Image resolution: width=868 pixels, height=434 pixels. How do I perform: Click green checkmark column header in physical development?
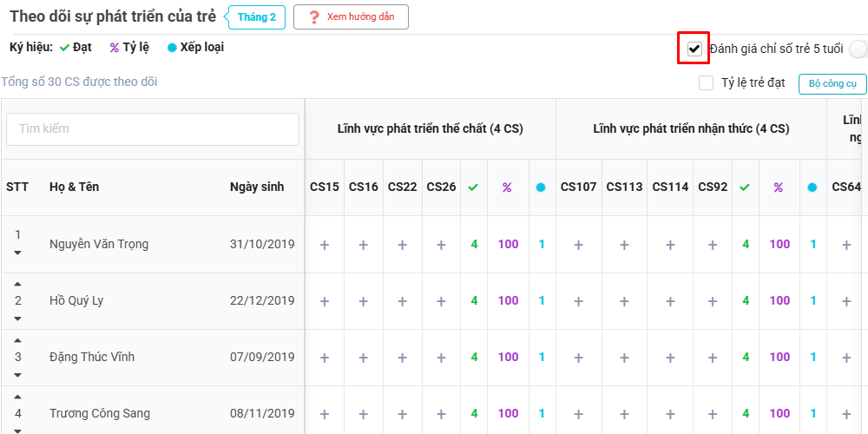pyautogui.click(x=473, y=187)
